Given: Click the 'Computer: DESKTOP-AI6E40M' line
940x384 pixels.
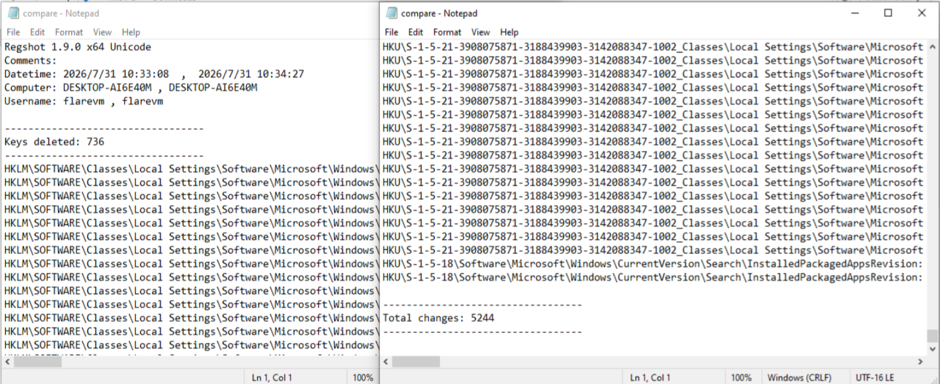Looking at the screenshot, I should point(131,88).
